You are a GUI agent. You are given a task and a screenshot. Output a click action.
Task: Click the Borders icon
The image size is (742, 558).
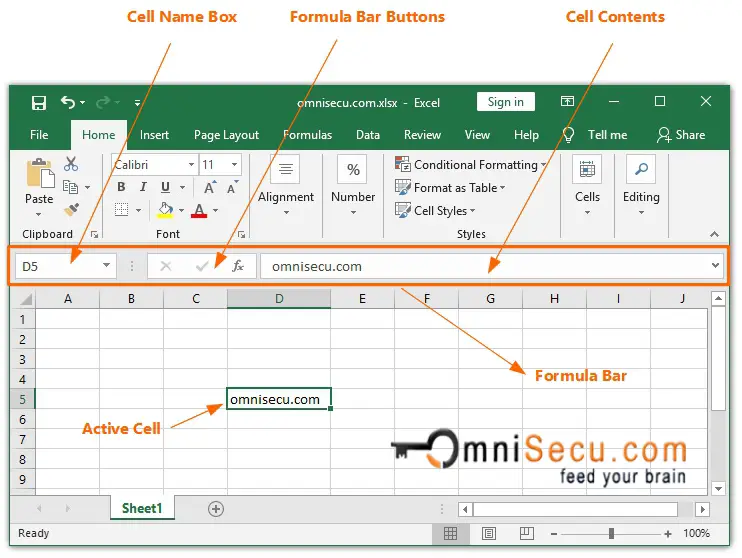pyautogui.click(x=122, y=210)
